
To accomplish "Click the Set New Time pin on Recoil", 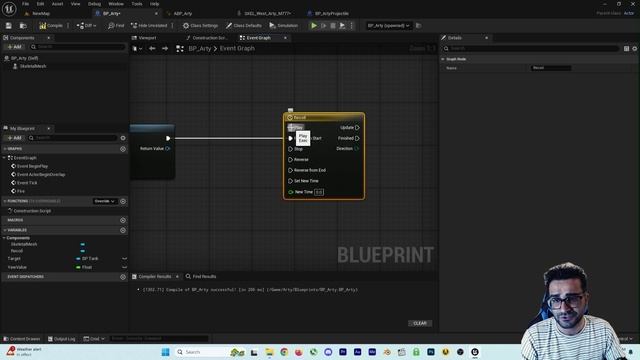I will 291,181.
